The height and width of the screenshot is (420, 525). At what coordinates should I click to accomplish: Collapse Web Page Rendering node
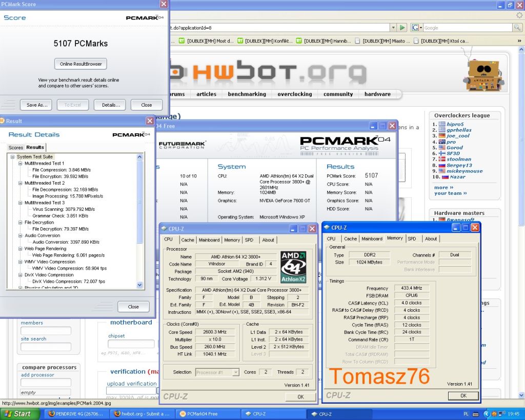[20, 249]
